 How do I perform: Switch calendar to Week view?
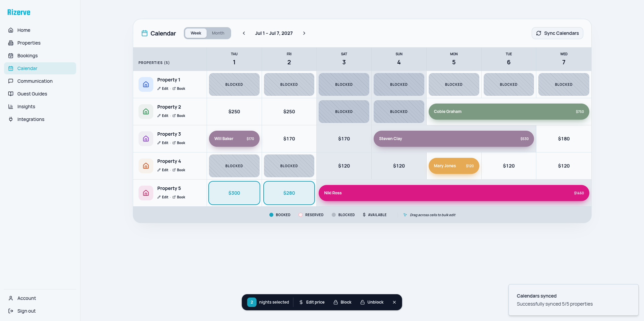[x=196, y=33]
